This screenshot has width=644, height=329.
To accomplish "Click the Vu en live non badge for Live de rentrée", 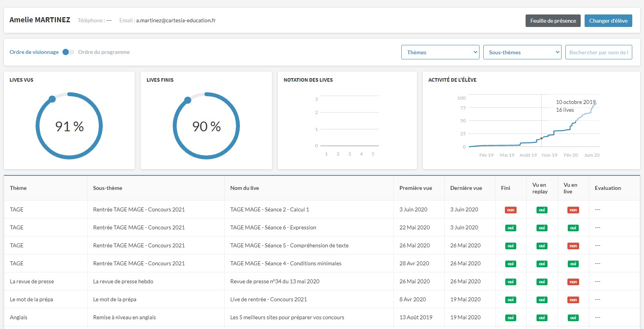I will (x=573, y=300).
